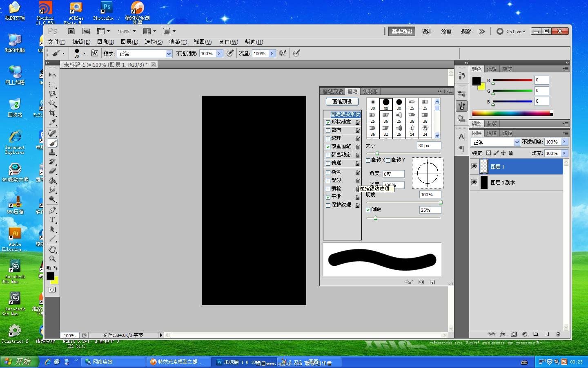588x368 pixels.
Task: Enable the Noise checkbox
Action: pyautogui.click(x=328, y=173)
